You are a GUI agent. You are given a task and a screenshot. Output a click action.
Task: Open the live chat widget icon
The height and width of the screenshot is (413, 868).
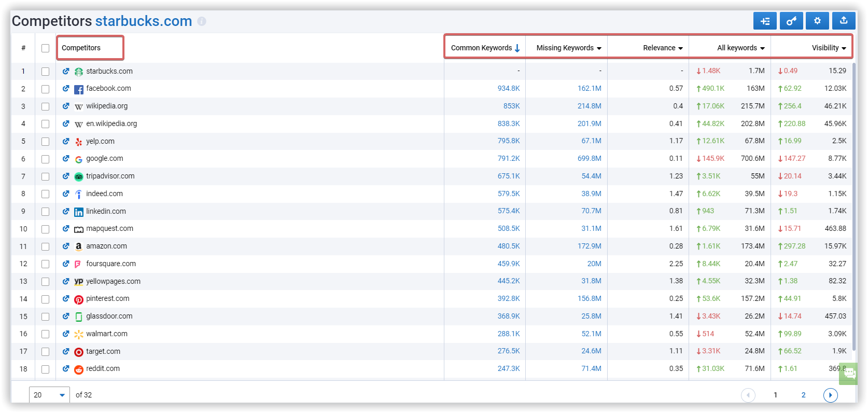click(x=849, y=374)
